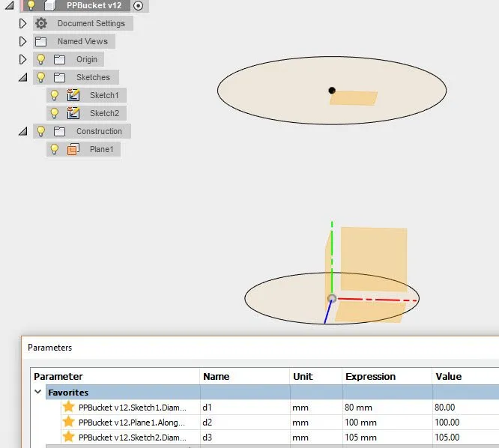The height and width of the screenshot is (448, 499).
Task: Expand the Origin folder
Action: pos(22,59)
